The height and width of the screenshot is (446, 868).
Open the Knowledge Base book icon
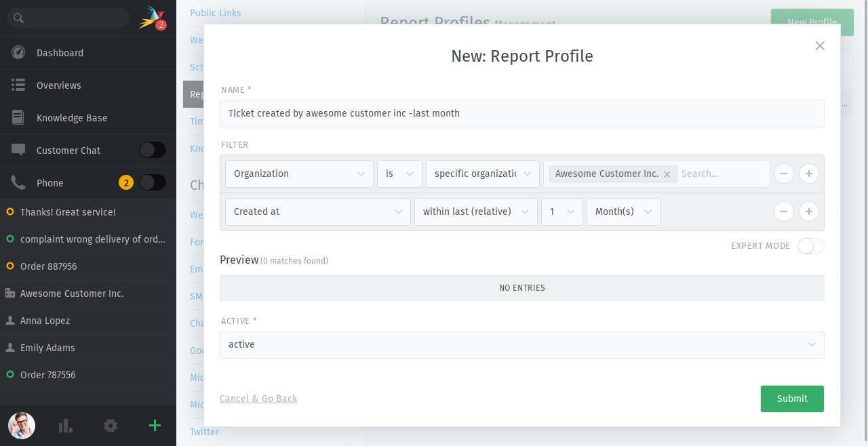[18, 118]
